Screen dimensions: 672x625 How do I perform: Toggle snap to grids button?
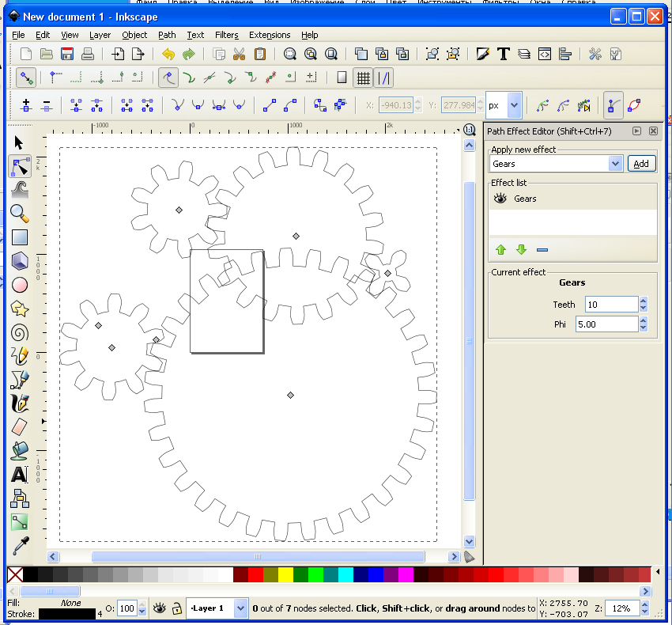(363, 78)
